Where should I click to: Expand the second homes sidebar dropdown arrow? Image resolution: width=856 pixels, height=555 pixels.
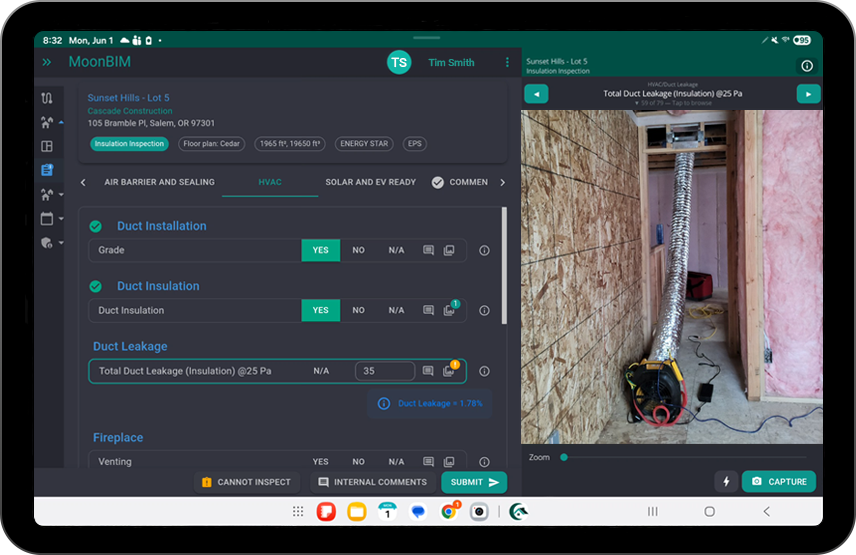61,194
